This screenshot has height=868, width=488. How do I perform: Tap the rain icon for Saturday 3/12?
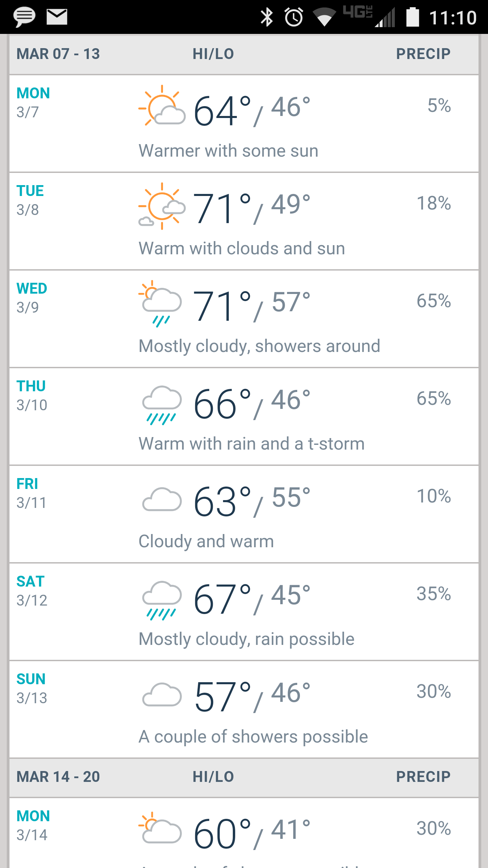coord(162,600)
